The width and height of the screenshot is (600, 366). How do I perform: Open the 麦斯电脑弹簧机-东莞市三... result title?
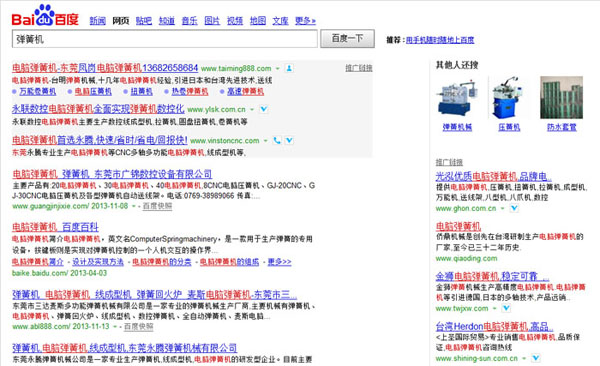[155, 295]
